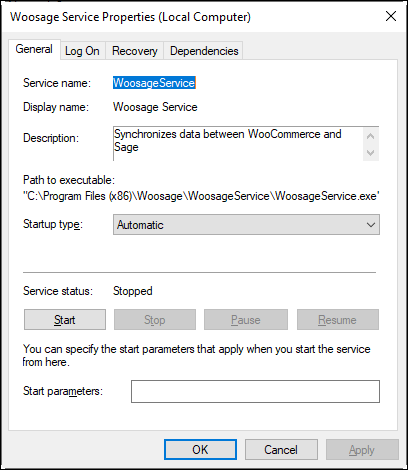Switch to the General tab
The image size is (408, 470).
click(34, 49)
